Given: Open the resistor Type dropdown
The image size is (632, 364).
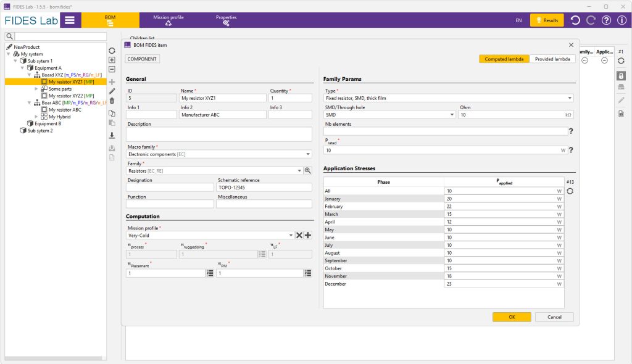Looking at the screenshot, I should click(569, 98).
